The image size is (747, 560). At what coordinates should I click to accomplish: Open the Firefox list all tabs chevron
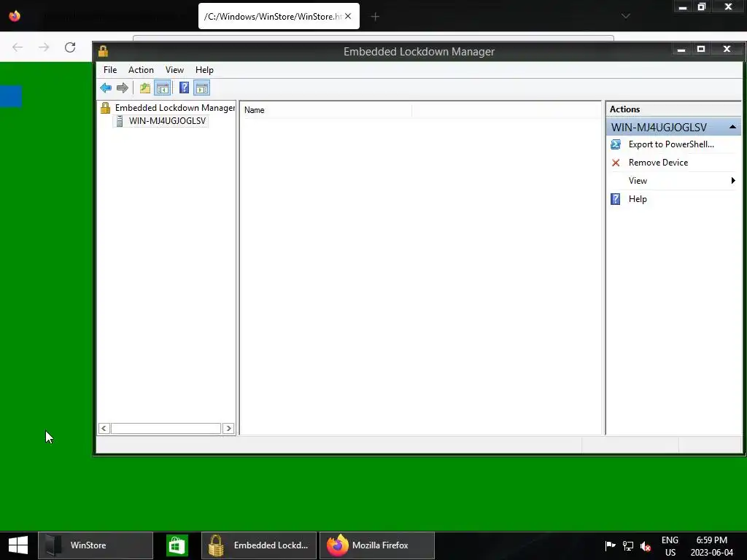coord(626,16)
